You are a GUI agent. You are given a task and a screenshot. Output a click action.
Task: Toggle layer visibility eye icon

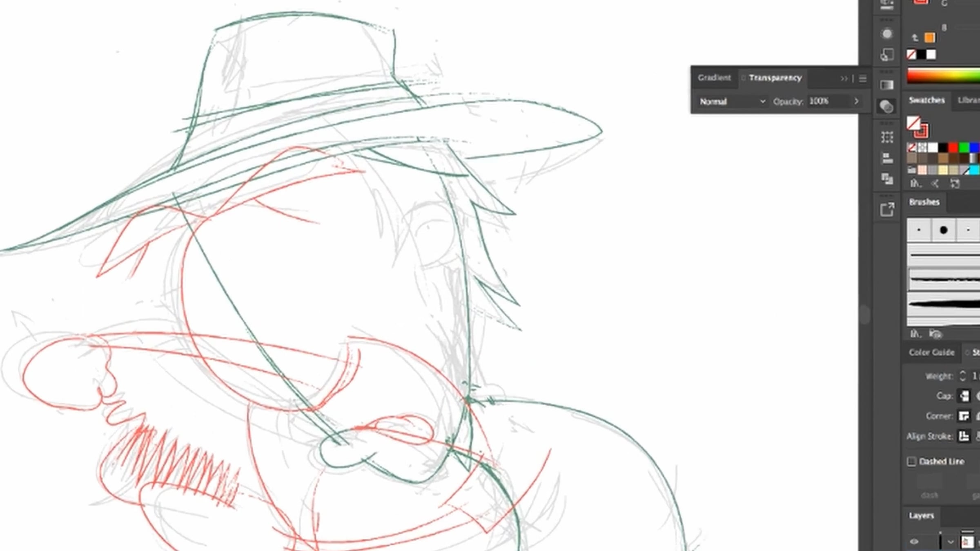[x=914, y=542]
